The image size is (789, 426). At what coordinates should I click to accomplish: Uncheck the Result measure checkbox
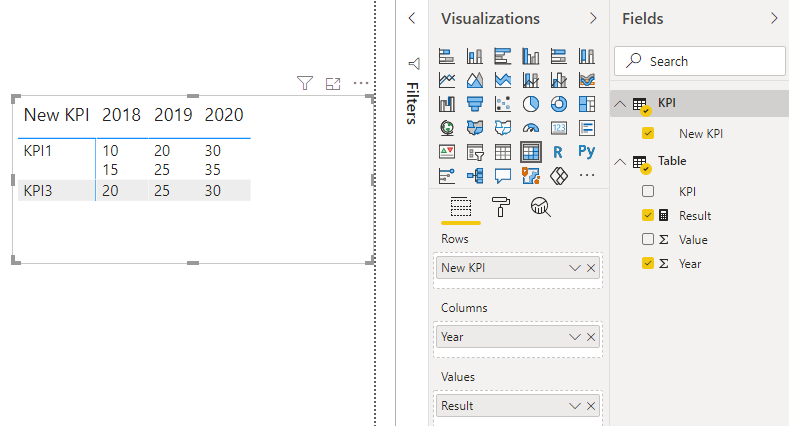click(648, 215)
